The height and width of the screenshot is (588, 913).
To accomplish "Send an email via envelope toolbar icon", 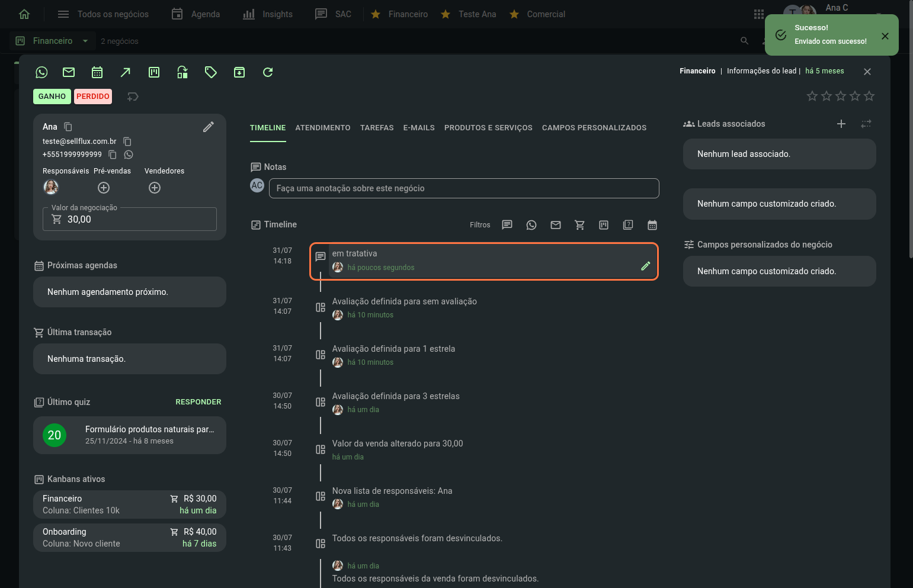I will [69, 72].
